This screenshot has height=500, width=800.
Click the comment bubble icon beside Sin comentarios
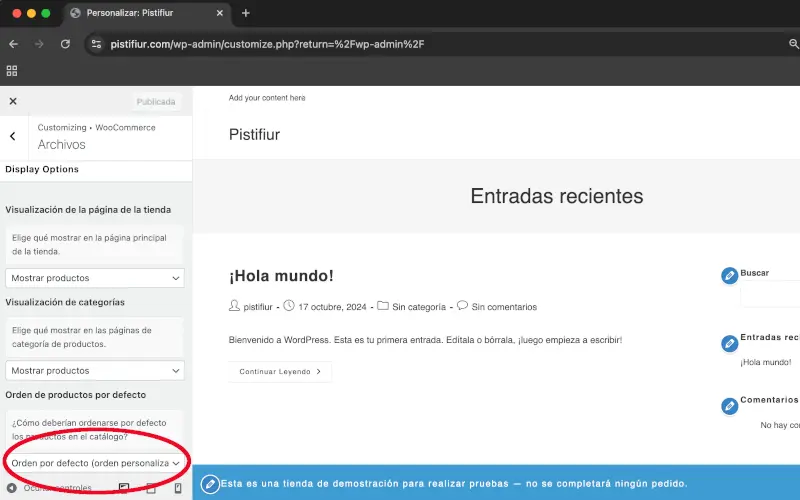click(x=462, y=306)
